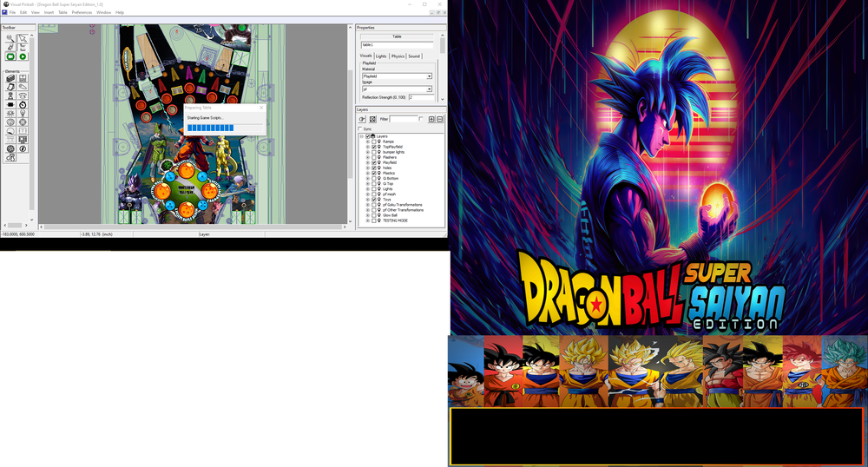Viewport: 868px width, 467px height.
Task: Select the Timer stopwatch element tool
Action: tap(23, 104)
